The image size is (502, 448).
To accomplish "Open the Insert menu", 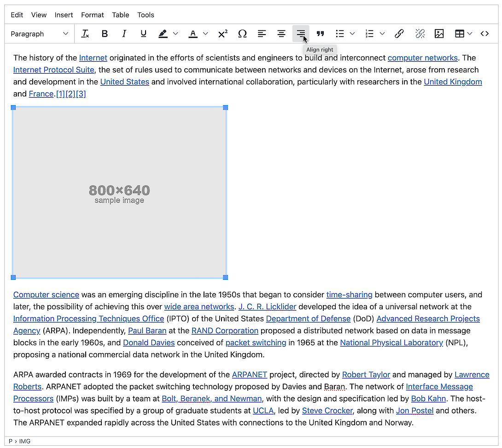I will point(64,15).
